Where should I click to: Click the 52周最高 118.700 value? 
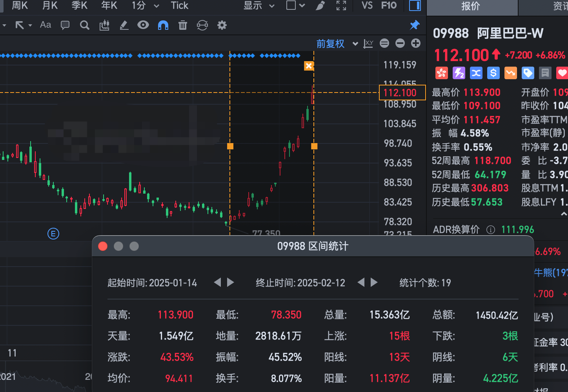click(493, 161)
